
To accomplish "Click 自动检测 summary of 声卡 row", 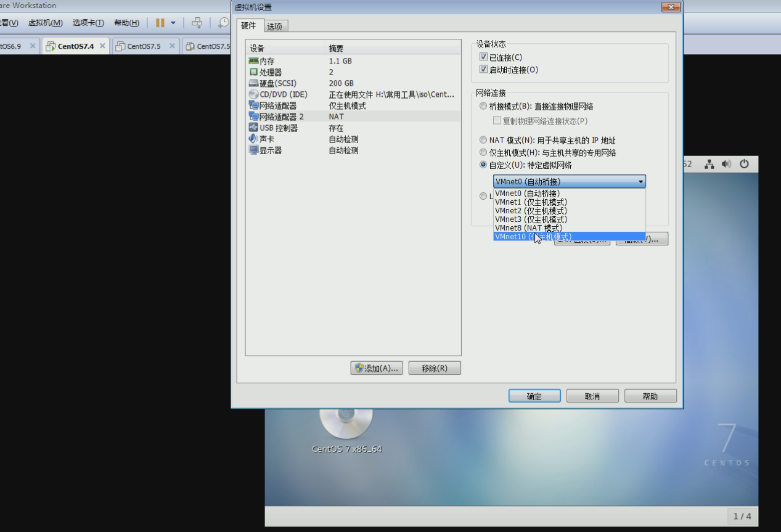I will [343, 139].
